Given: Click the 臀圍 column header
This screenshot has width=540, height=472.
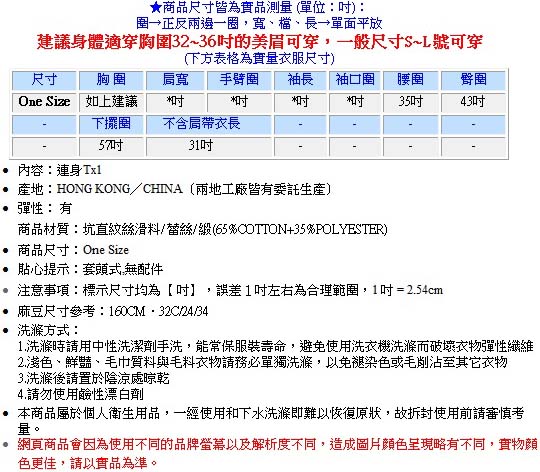Looking at the screenshot, I should (474, 80).
